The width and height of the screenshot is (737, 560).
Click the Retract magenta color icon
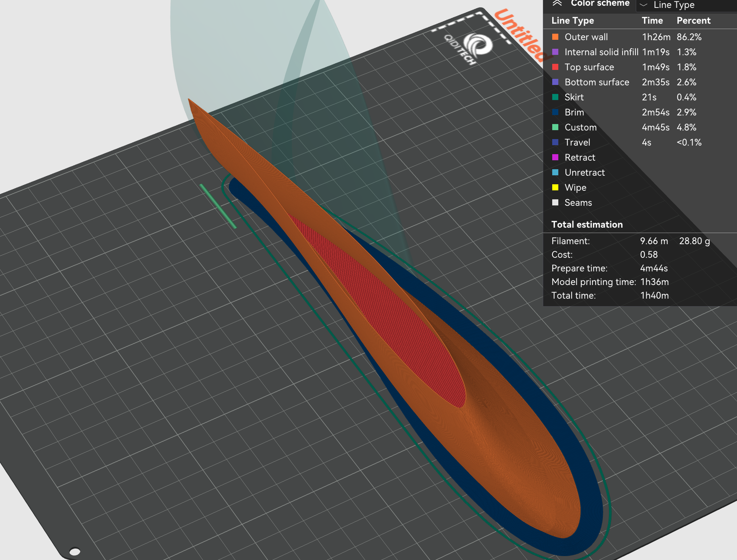pos(555,157)
